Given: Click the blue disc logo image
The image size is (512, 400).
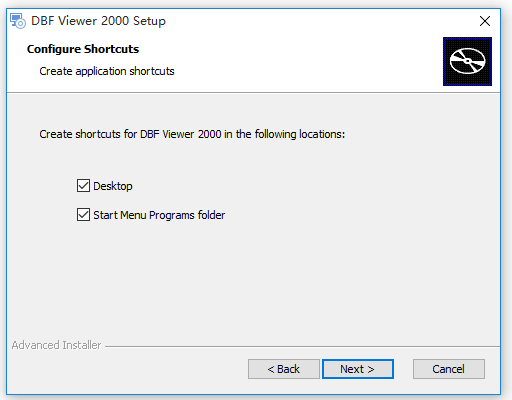Looking at the screenshot, I should [467, 61].
